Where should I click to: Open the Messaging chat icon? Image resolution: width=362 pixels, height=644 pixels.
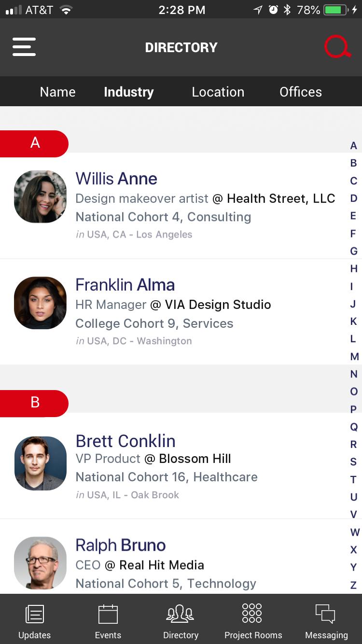[325, 614]
